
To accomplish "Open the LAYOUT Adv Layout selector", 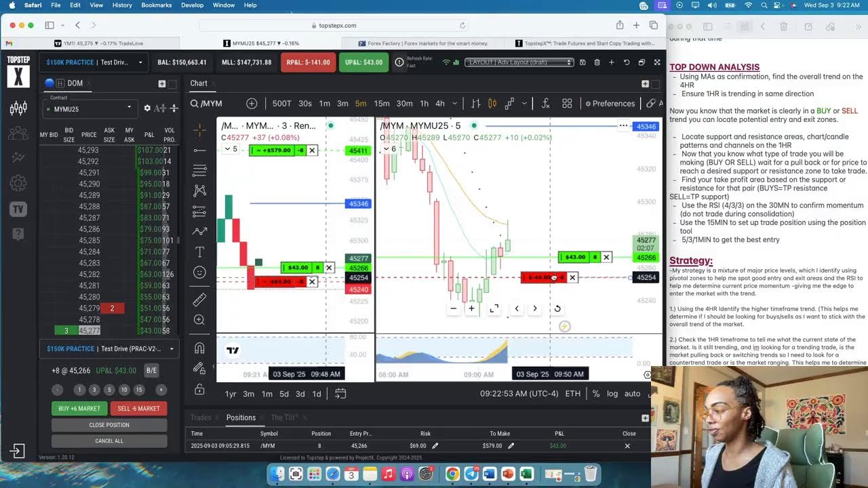I will click(519, 62).
